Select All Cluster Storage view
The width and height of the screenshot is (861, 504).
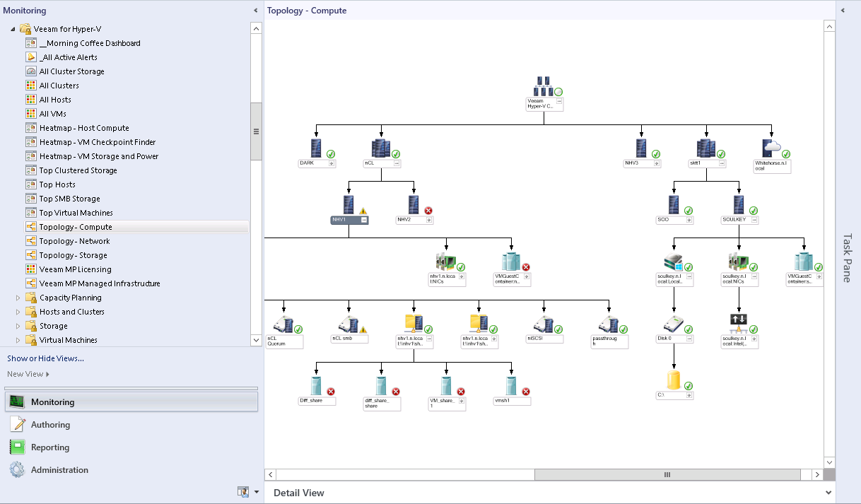click(x=72, y=71)
